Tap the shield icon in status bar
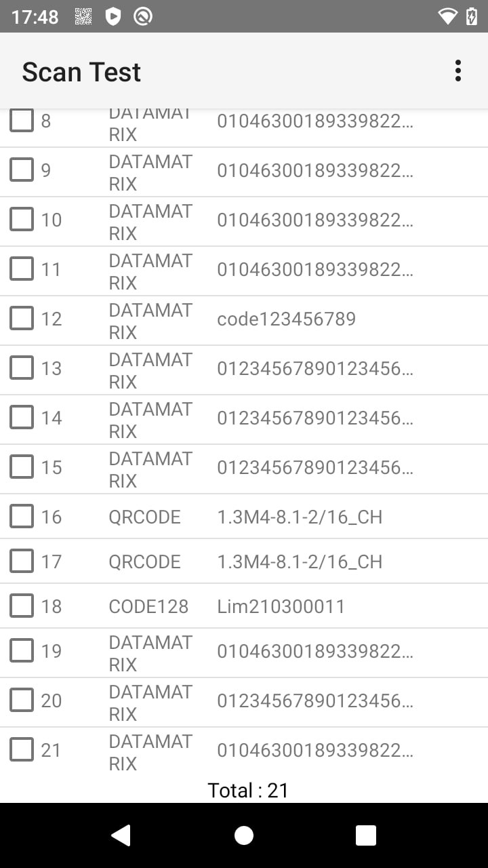 [113, 17]
